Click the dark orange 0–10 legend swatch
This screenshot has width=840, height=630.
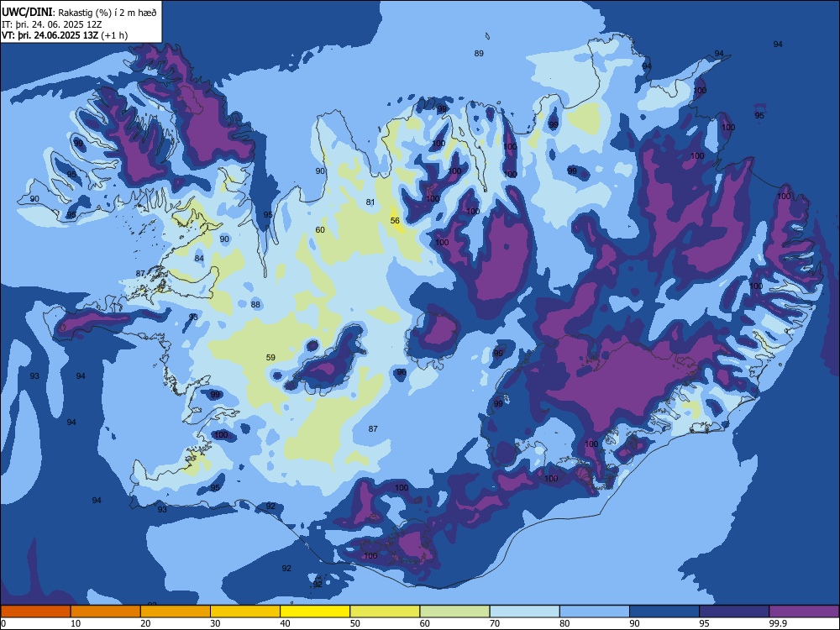click(x=35, y=611)
